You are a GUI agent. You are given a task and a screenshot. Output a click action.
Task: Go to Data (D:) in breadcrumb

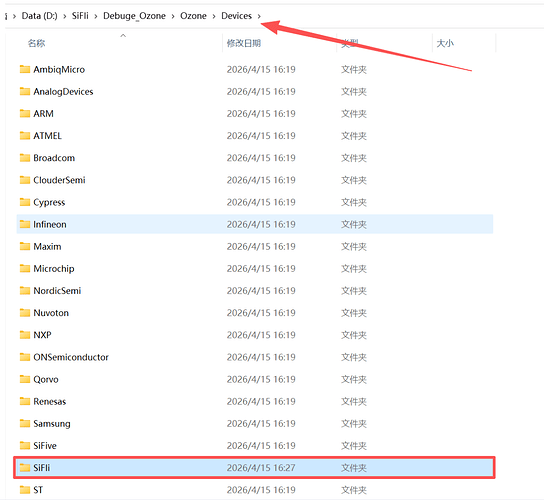pyautogui.click(x=40, y=16)
